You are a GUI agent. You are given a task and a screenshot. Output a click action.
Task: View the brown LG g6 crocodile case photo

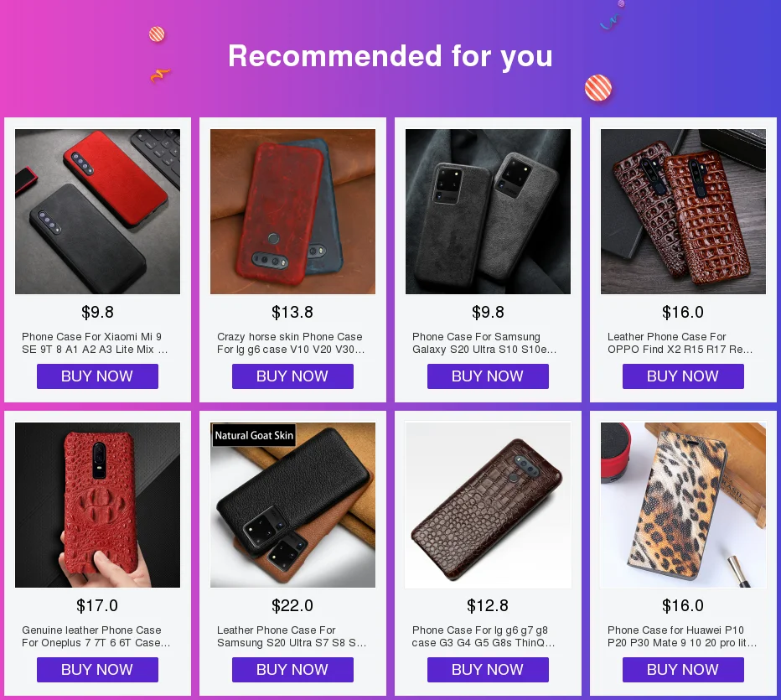(x=488, y=505)
